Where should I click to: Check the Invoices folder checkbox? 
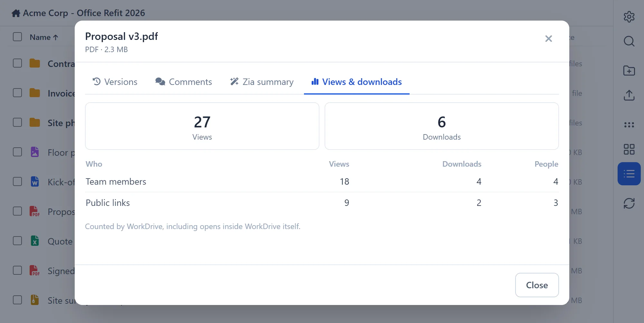[x=17, y=93]
